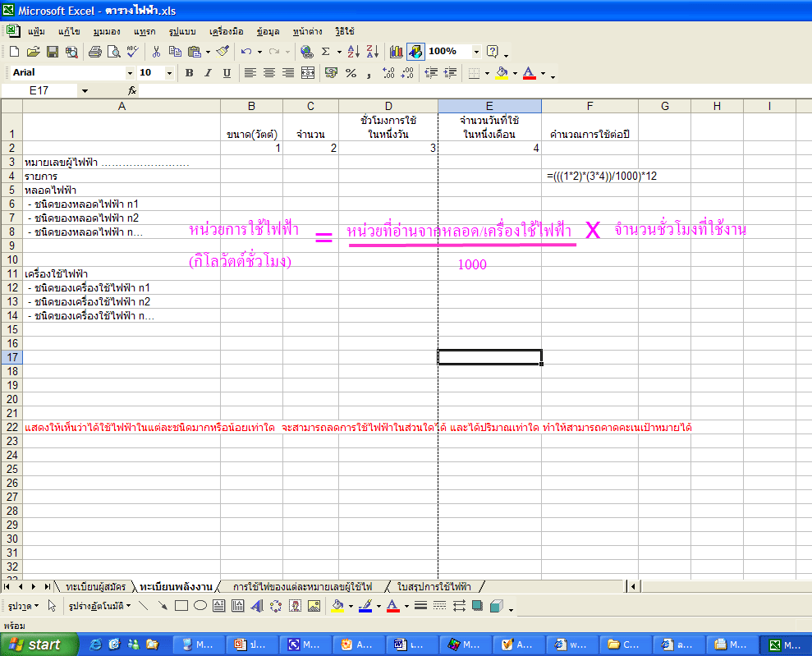Open the cell borders dropdown arrow
Screen dimensions: 812x656
coord(487,74)
